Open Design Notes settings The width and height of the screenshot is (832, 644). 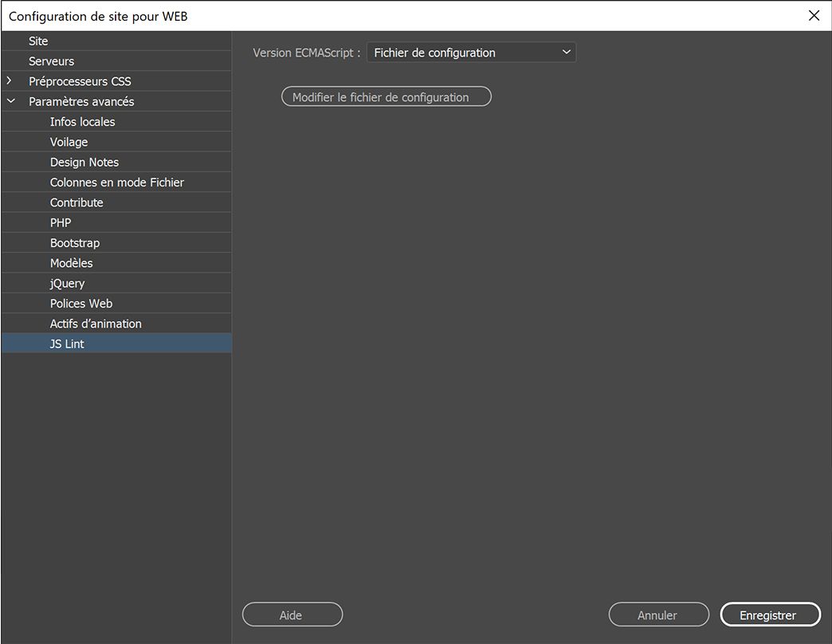click(84, 161)
